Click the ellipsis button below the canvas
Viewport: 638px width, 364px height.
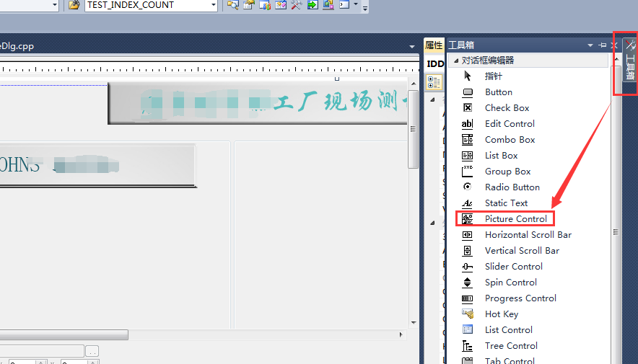coord(92,351)
